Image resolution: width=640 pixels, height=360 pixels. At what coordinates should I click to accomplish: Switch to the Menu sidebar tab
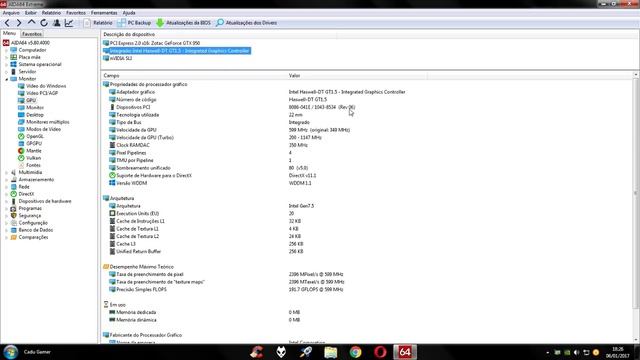point(9,33)
